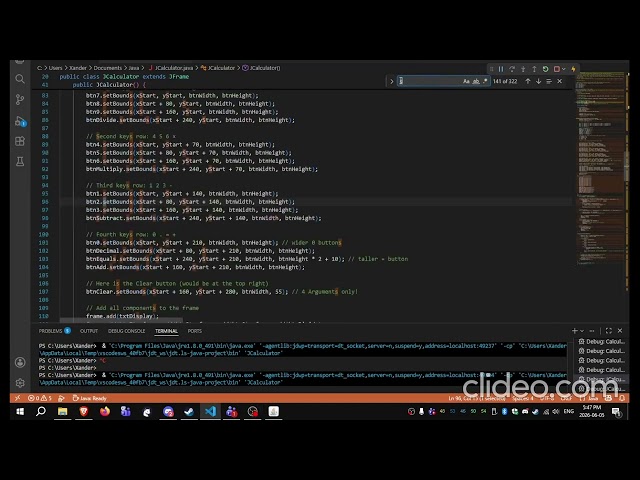Open the Extensions view
640x480 pixels.
point(20,141)
